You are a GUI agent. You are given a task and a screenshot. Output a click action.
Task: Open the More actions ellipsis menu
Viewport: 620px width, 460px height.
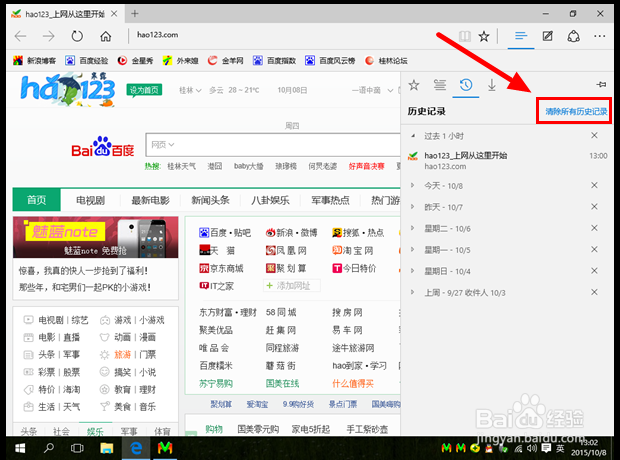click(x=599, y=36)
